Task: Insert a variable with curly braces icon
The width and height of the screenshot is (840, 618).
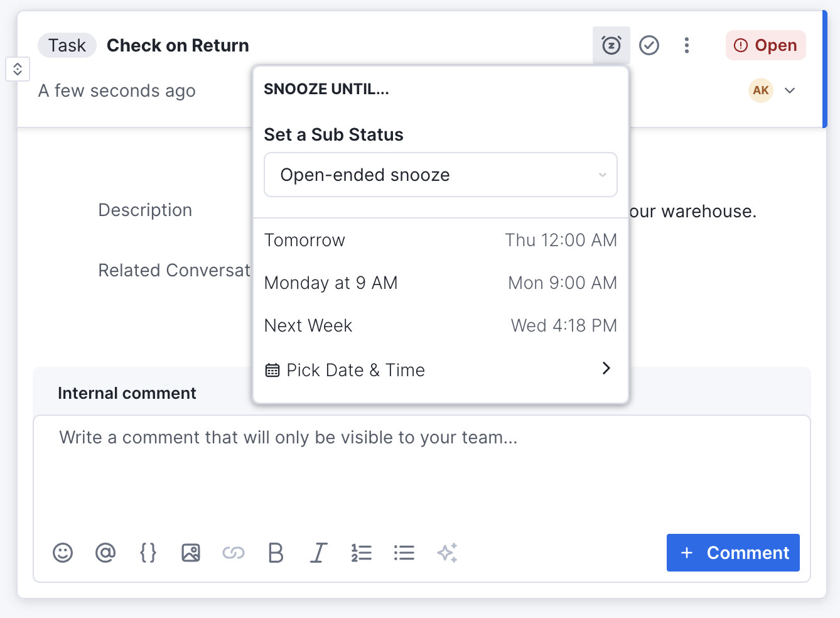Action: (148, 553)
